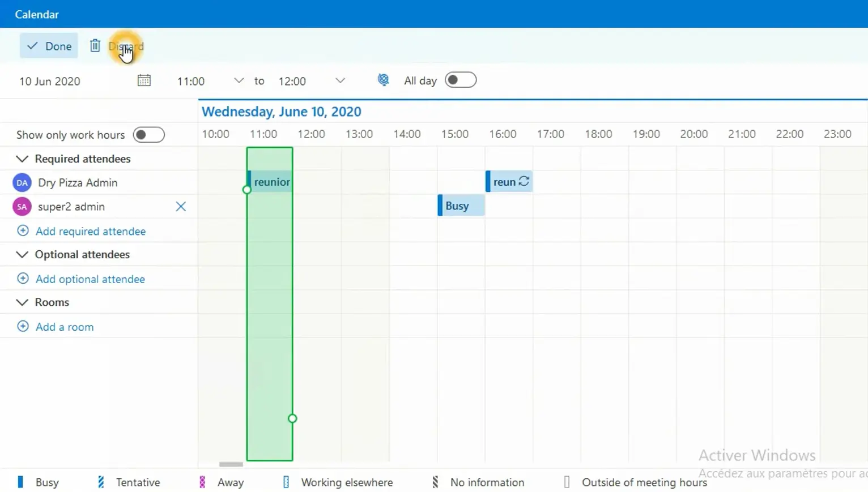Viewport: 868px width, 492px height.
Task: Remove super2 admin with the X
Action: 181,206
